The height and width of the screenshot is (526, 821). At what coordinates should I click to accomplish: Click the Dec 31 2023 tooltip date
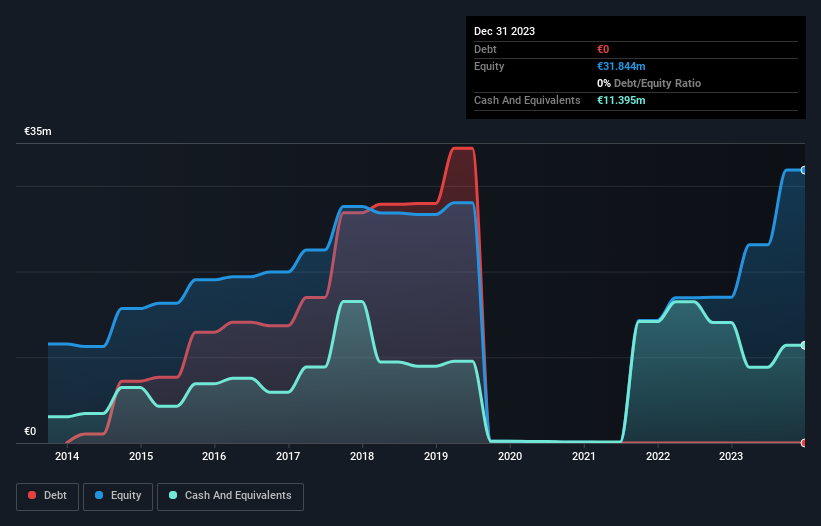[504, 31]
